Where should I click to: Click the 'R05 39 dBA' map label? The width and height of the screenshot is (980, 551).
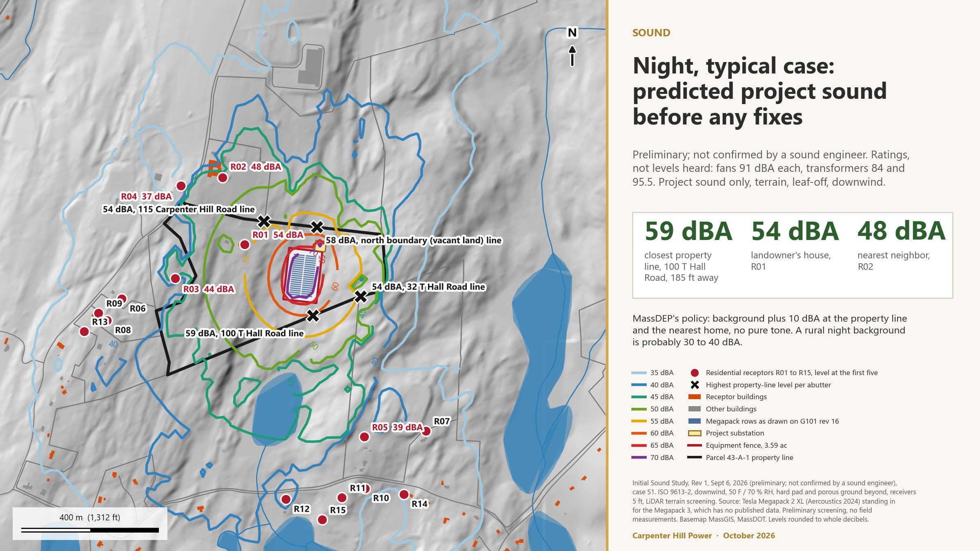tap(397, 427)
